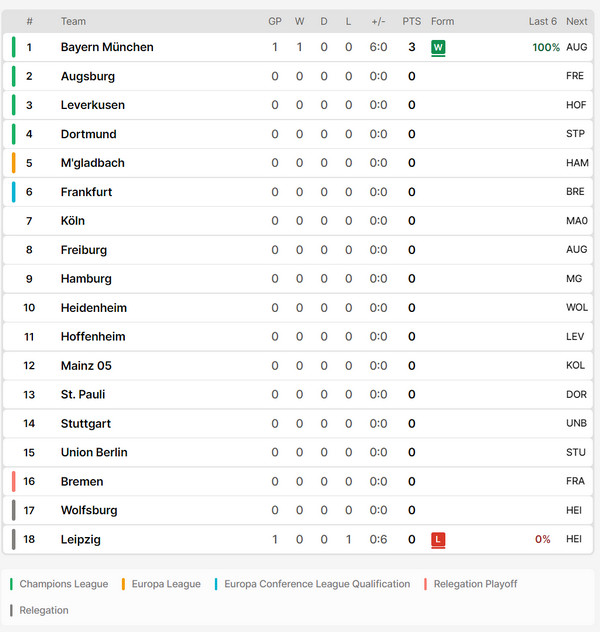Click Bayern München's 100% last-six value
The width and height of the screenshot is (600, 632).
tap(546, 48)
